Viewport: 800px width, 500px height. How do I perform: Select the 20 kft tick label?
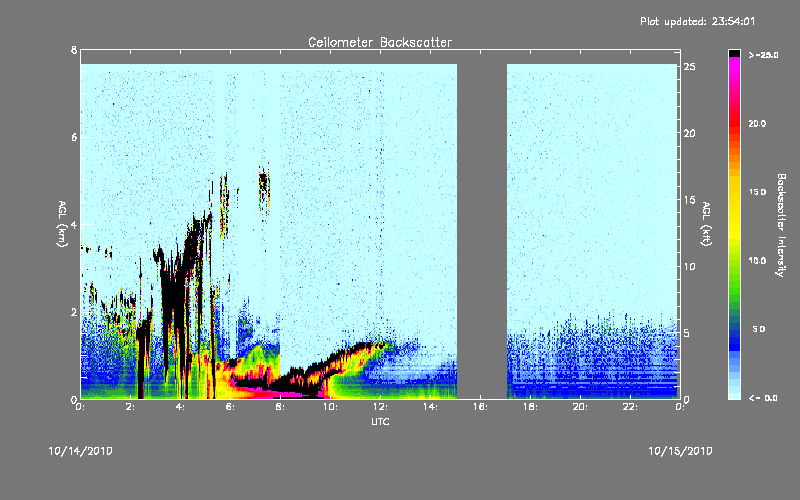click(689, 133)
